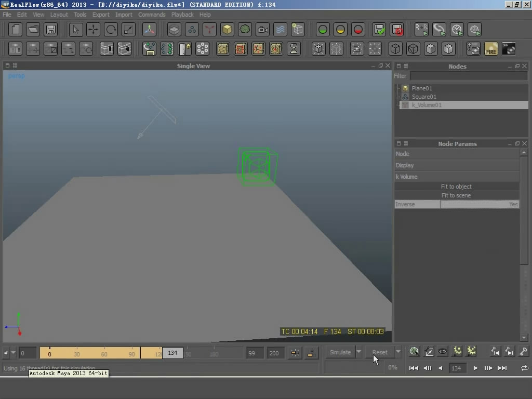532x399 pixels.
Task: Open the timeline options dropdown arrow
Action: 13,353
